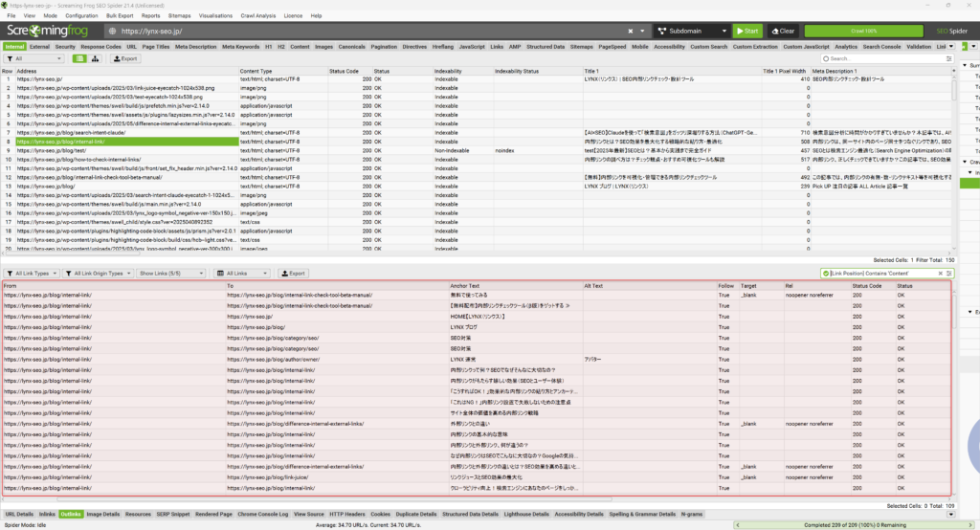
Task: Click the lower Export button in the Outlinks pane
Action: (x=292, y=273)
